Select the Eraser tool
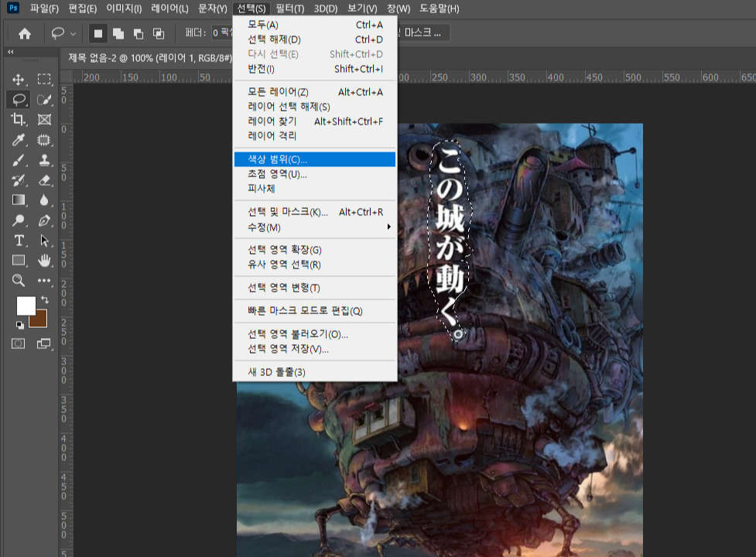 click(x=44, y=180)
